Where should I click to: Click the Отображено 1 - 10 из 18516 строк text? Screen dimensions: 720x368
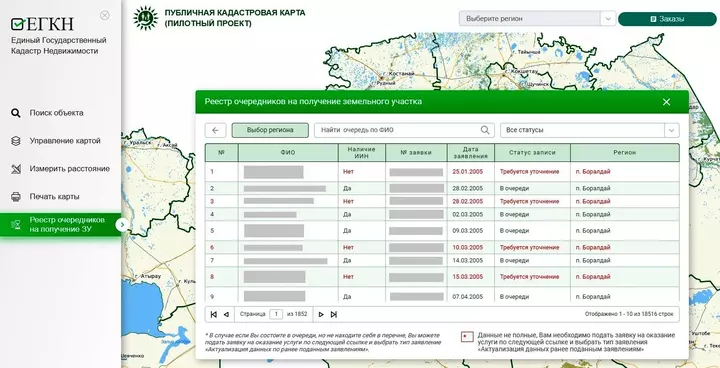pos(629,314)
